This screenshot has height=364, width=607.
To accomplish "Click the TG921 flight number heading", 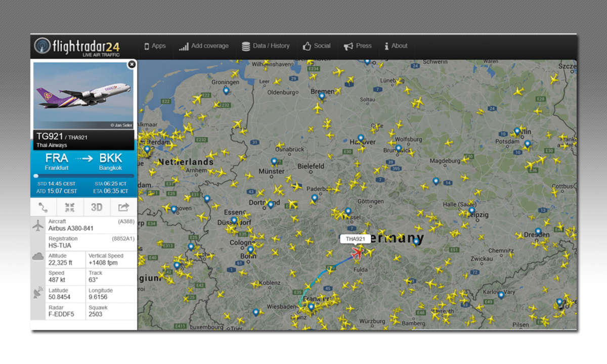I will (x=50, y=136).
